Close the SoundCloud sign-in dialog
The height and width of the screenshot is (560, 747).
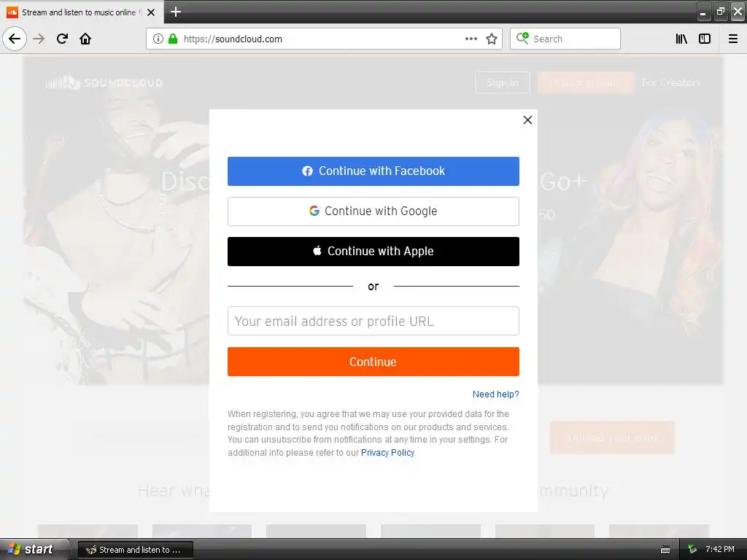(x=527, y=120)
